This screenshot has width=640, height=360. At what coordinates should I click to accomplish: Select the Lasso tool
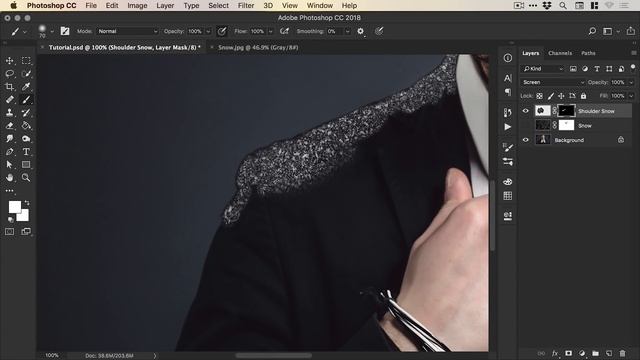9,74
